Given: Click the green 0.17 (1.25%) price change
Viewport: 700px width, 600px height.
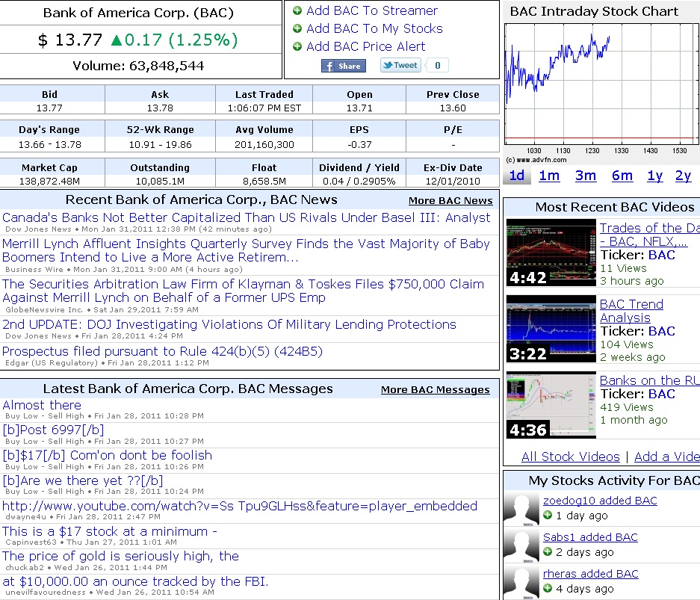Looking at the screenshot, I should tap(174, 40).
